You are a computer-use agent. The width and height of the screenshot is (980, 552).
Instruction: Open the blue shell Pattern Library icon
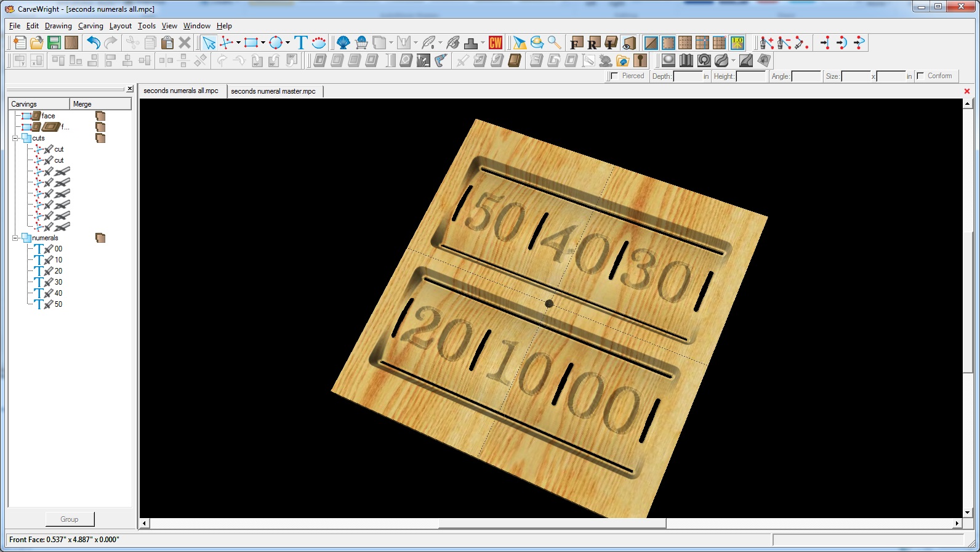click(x=343, y=43)
